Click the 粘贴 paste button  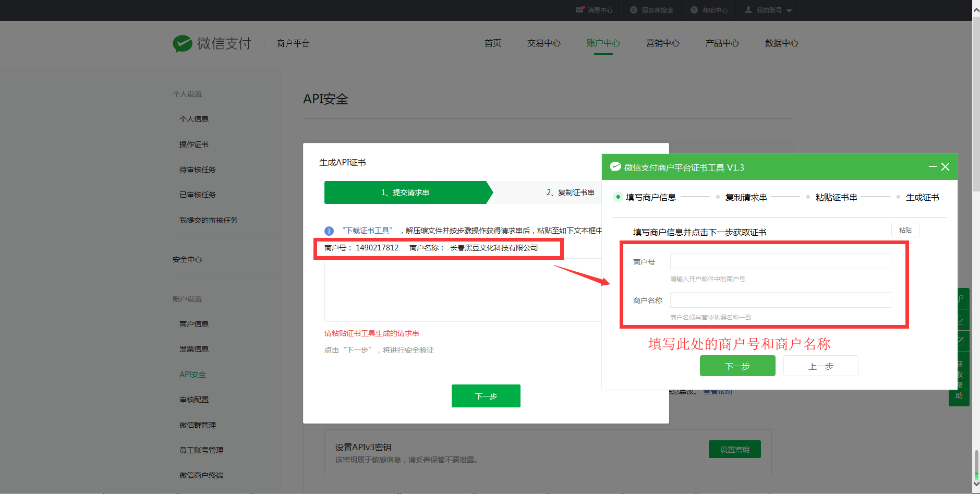(x=905, y=230)
